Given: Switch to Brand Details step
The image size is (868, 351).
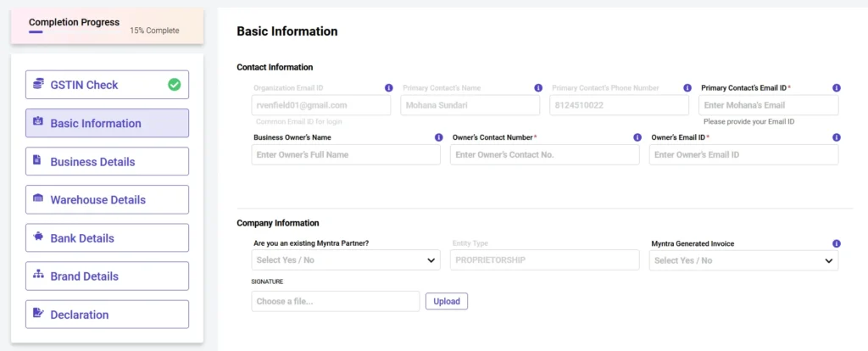Looking at the screenshot, I should click(x=107, y=276).
